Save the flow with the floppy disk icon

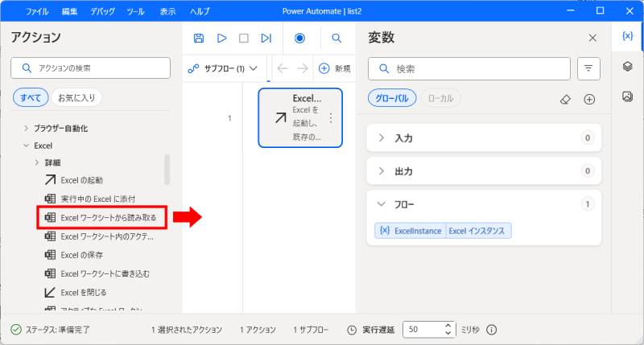(199, 38)
